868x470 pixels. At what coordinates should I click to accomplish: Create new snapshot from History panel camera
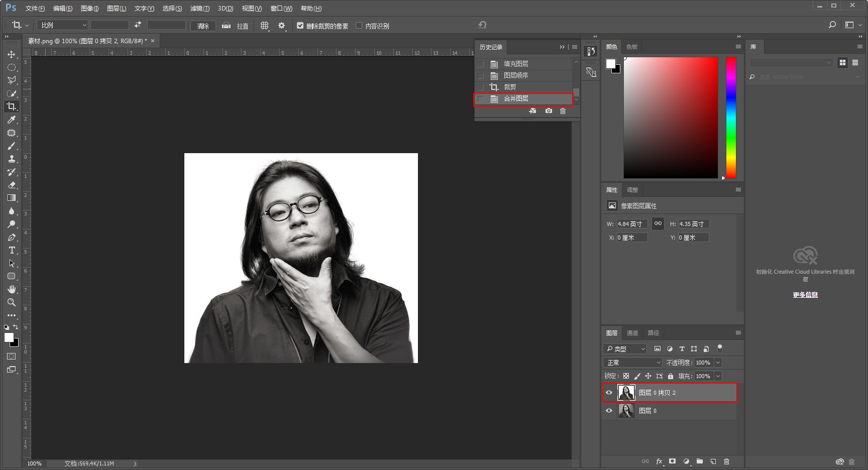click(x=549, y=111)
